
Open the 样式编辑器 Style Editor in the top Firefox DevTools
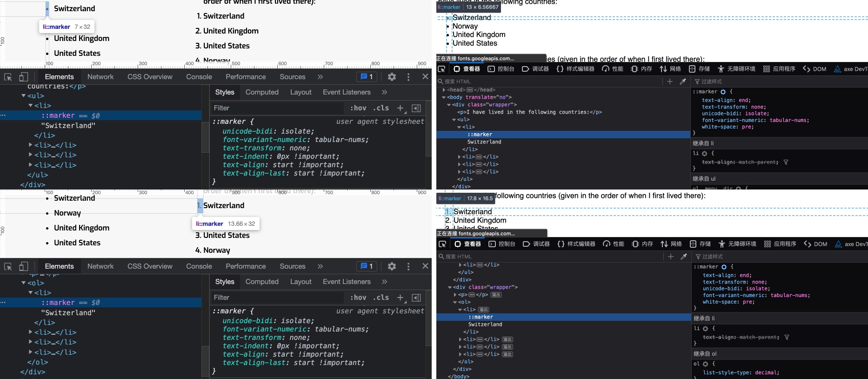pyautogui.click(x=575, y=69)
